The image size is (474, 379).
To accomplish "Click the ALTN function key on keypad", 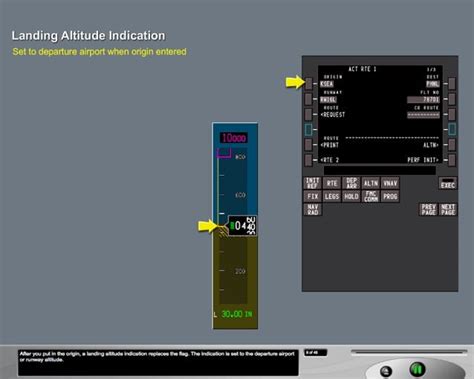I will pyautogui.click(x=371, y=183).
